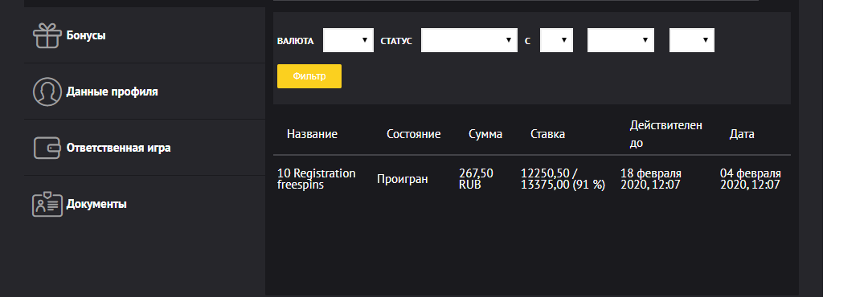The height and width of the screenshot is (297, 868).
Task: Open the Бонусы menu item
Action: 86,35
